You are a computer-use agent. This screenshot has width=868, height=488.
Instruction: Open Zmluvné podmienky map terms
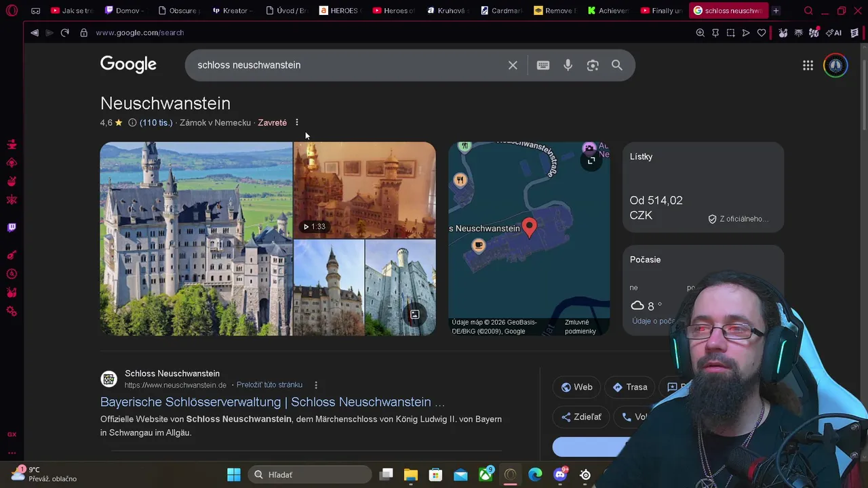pyautogui.click(x=580, y=327)
